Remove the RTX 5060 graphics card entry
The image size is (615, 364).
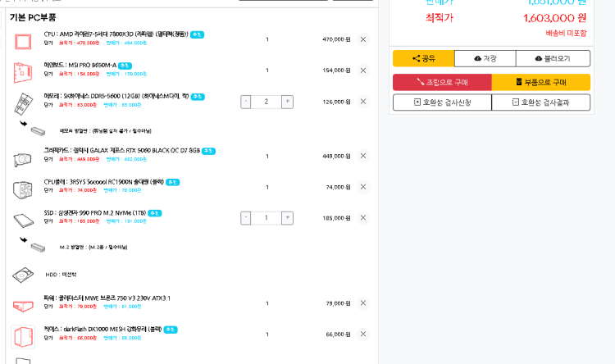pos(363,156)
